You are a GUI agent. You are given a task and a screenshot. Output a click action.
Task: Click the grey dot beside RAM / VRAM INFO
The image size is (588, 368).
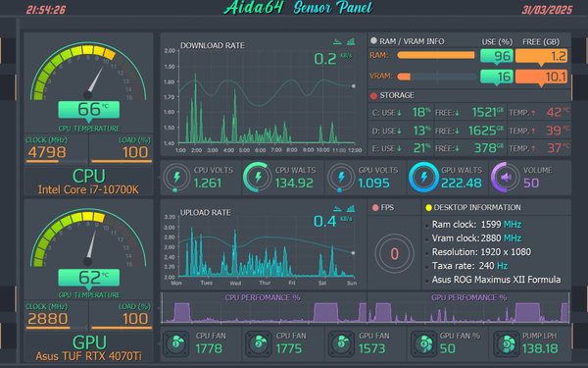tap(373, 40)
